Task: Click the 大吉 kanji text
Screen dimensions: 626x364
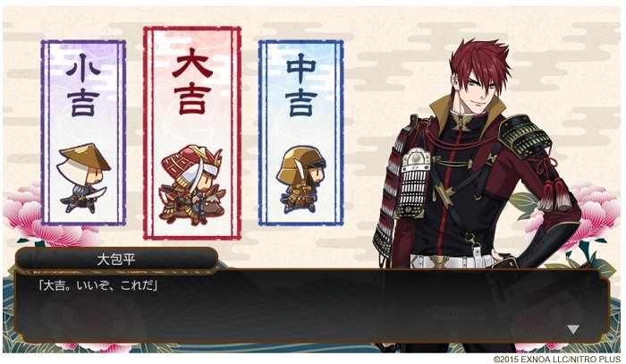Action: [192, 81]
